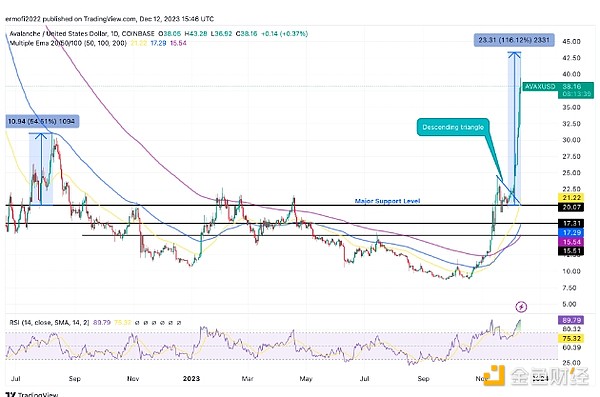Viewport: 600px width, 397px height.
Task: Click the yellow 21.22 EMA price label
Action: click(572, 198)
